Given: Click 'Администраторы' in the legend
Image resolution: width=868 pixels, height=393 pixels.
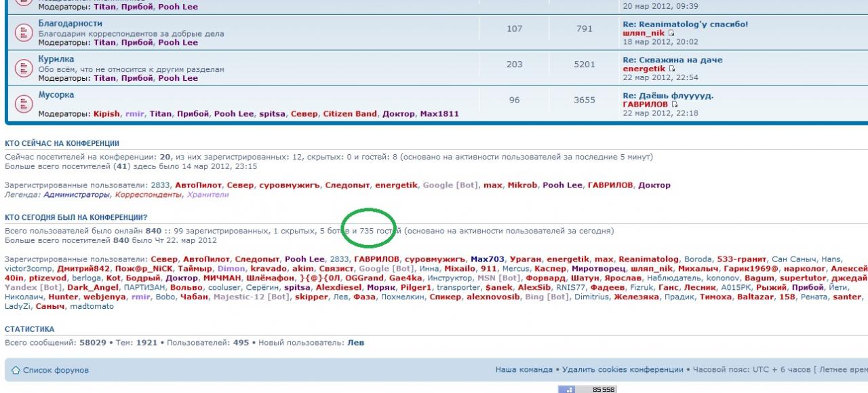Looking at the screenshot, I should [77, 195].
